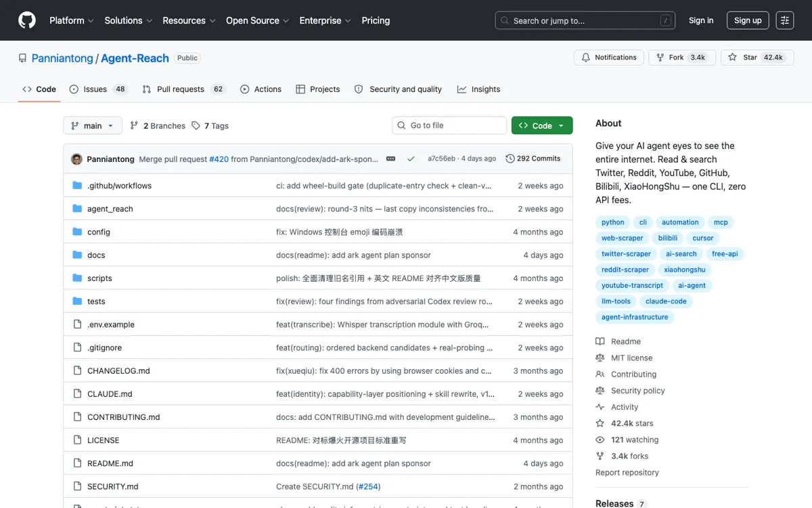
Task: Expand the Open Source menu
Action: tap(258, 20)
